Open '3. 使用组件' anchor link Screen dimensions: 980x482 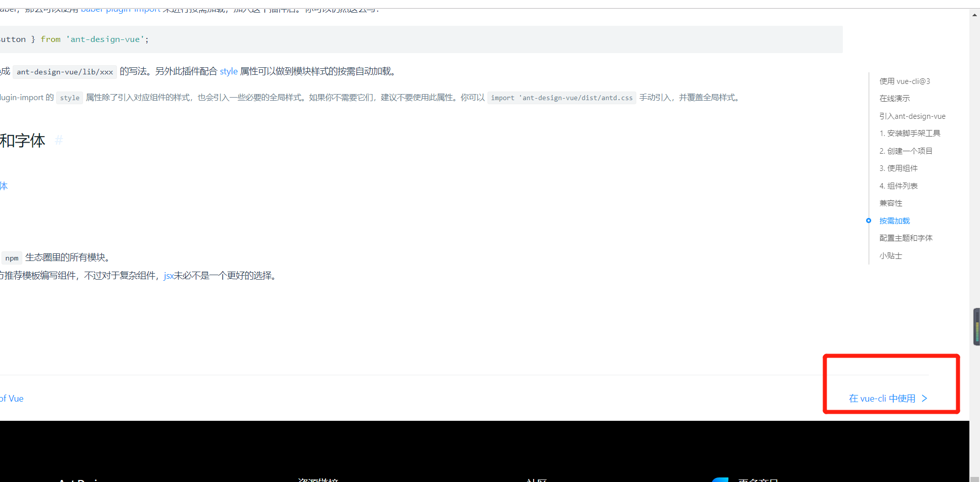899,168
